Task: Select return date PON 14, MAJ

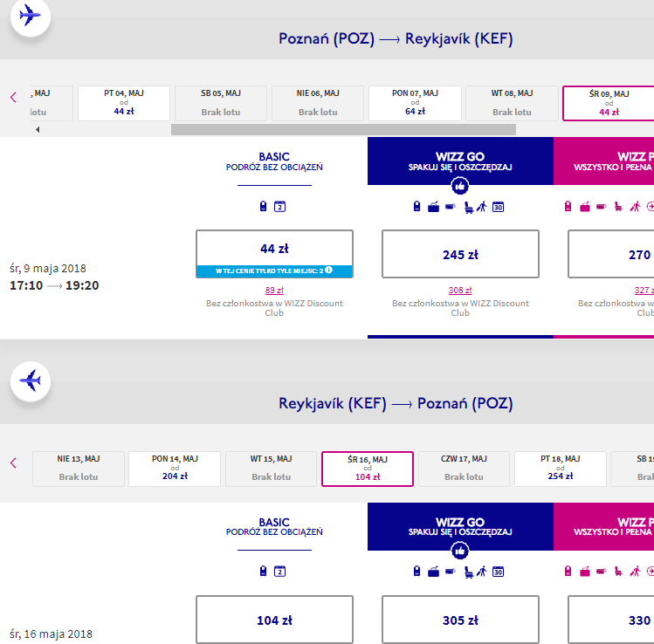Action: [x=175, y=469]
